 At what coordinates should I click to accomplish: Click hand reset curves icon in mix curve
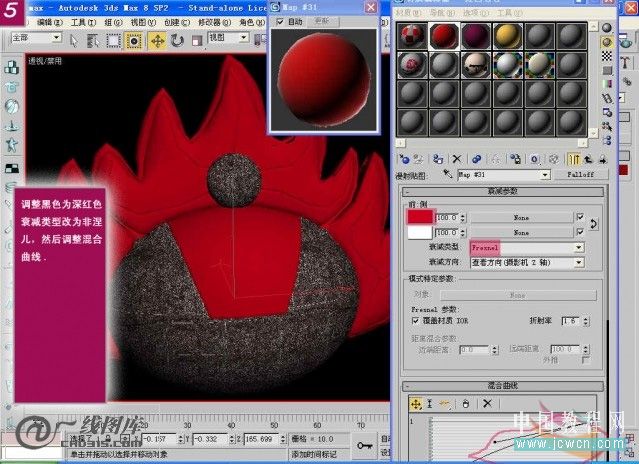465,404
